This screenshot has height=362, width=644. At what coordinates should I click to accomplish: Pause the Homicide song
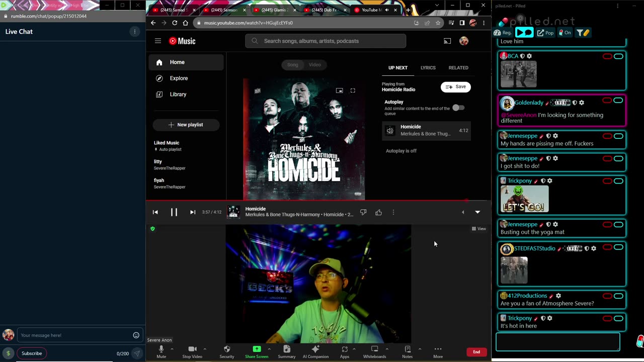[x=174, y=212]
